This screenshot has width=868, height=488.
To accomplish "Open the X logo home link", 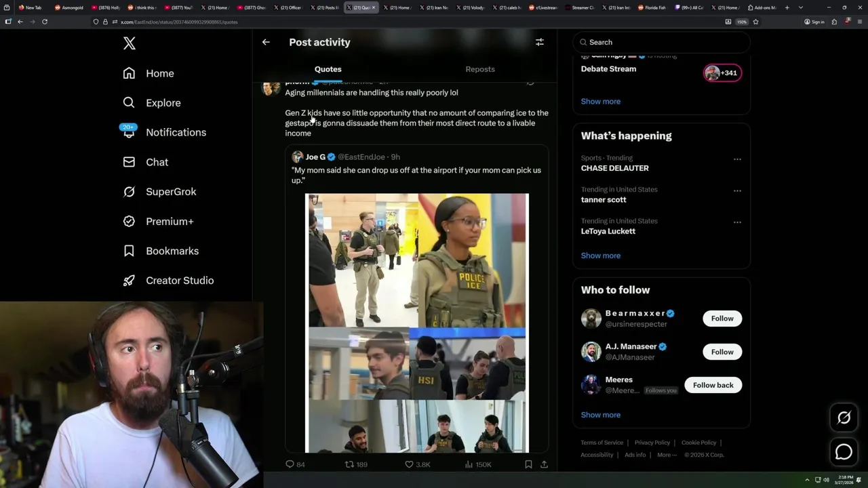I will pyautogui.click(x=130, y=43).
